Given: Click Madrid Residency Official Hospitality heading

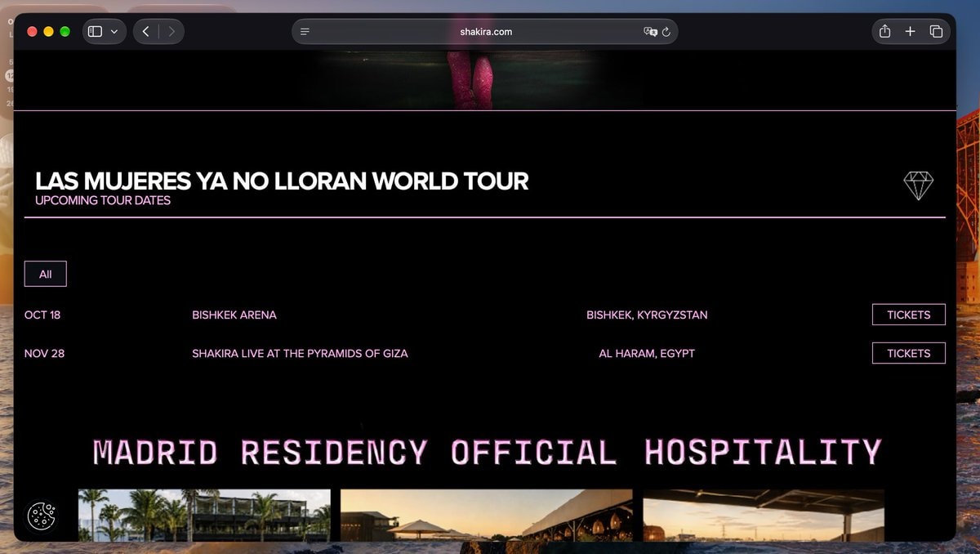Looking at the screenshot, I should [488, 452].
